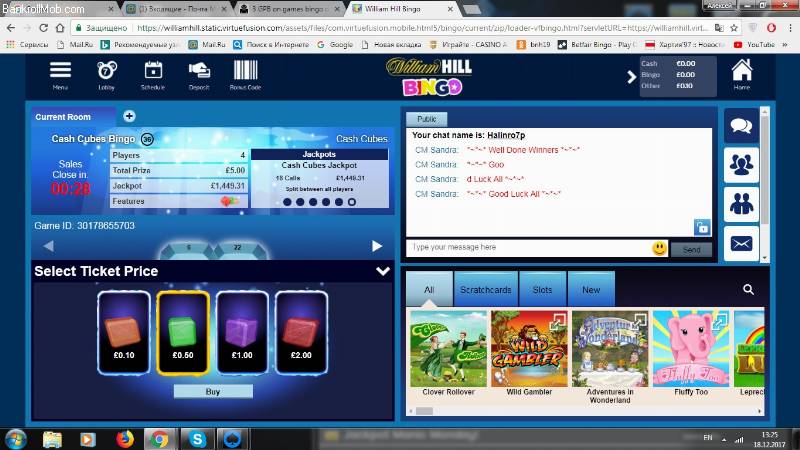The width and height of the screenshot is (800, 450).
Task: Toggle the chat lock icon
Action: [x=702, y=227]
